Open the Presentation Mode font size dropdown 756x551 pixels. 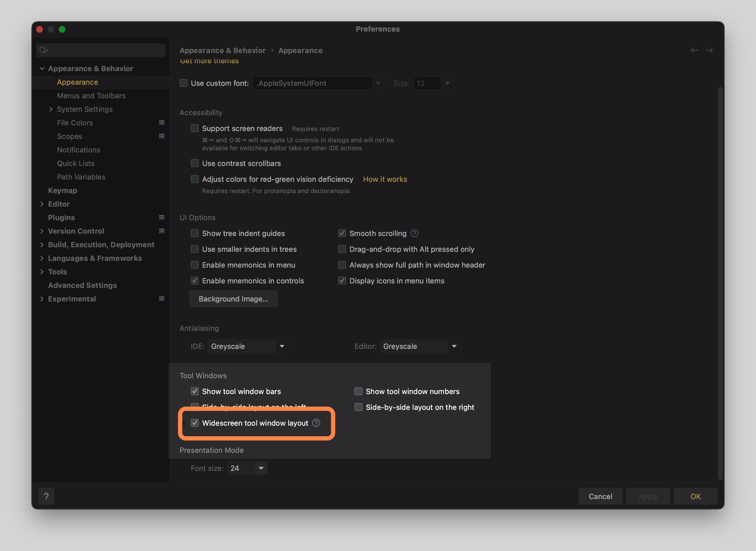tap(261, 468)
